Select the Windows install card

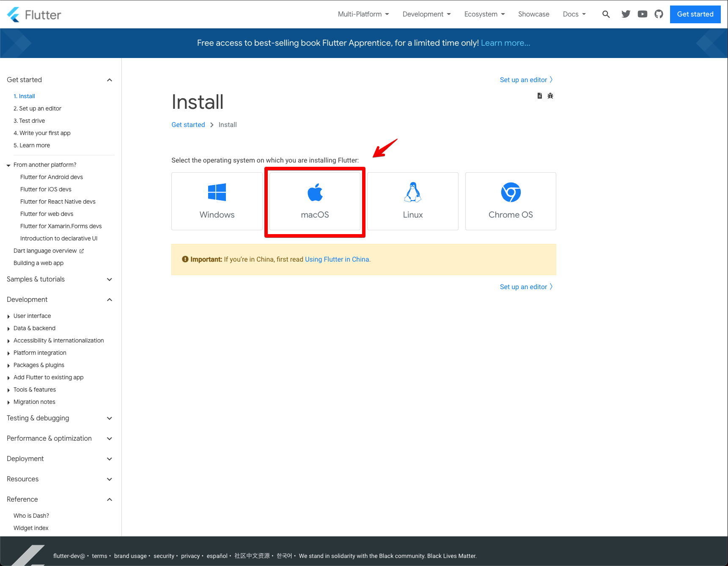point(217,201)
